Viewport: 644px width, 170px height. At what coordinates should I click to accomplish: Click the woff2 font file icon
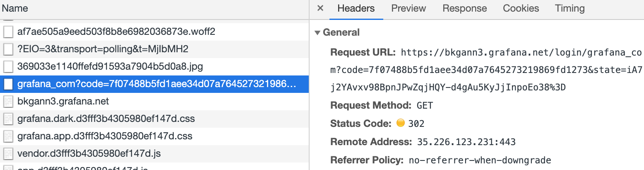[8, 32]
